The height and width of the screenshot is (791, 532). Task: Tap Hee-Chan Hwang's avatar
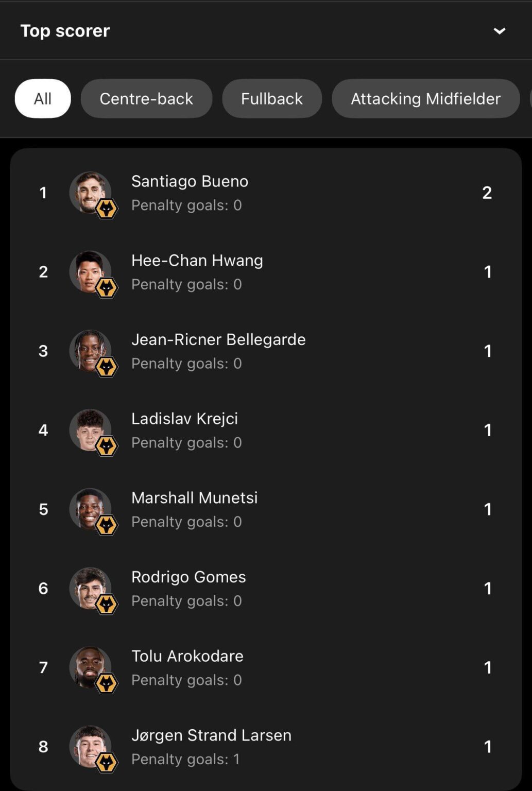(x=89, y=270)
